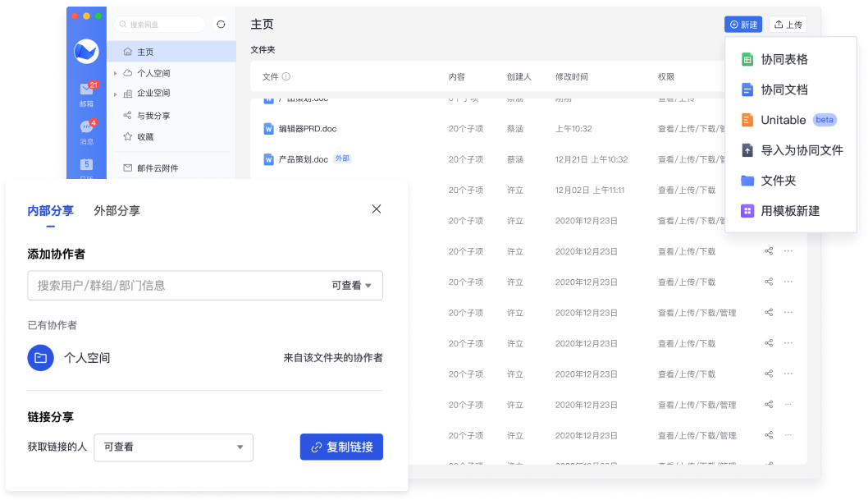The height and width of the screenshot is (500, 868).
Task: Open the 可查看 permission dropdown for collaborators
Action: tap(352, 286)
